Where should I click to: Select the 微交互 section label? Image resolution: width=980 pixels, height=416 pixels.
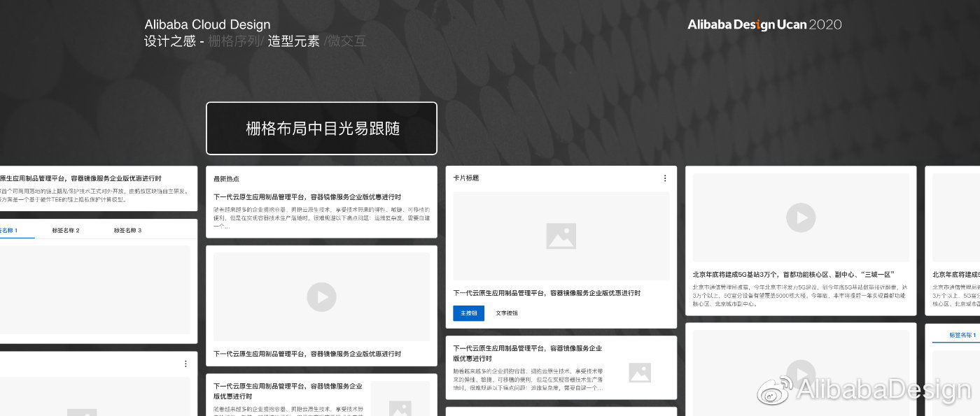point(346,41)
